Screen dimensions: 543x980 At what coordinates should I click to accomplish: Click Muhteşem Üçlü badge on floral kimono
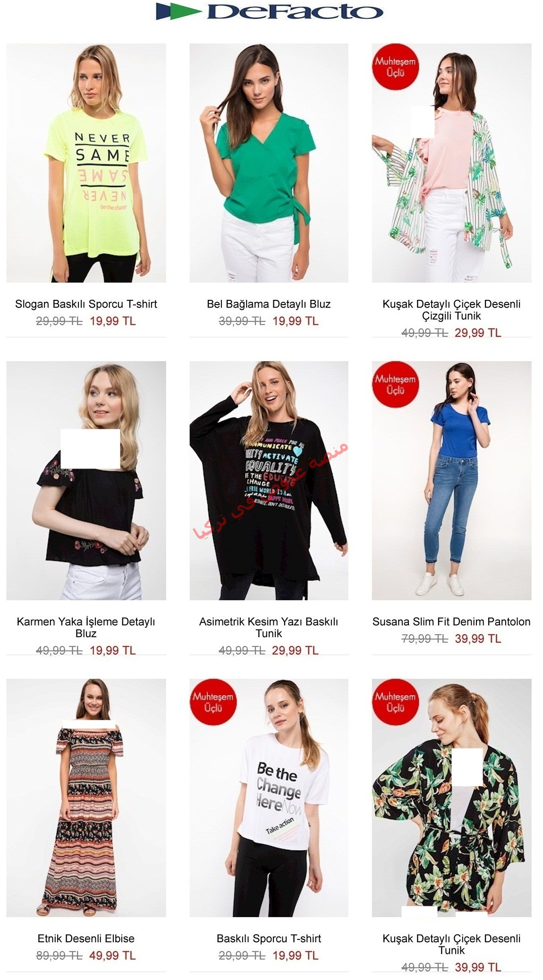click(395, 702)
